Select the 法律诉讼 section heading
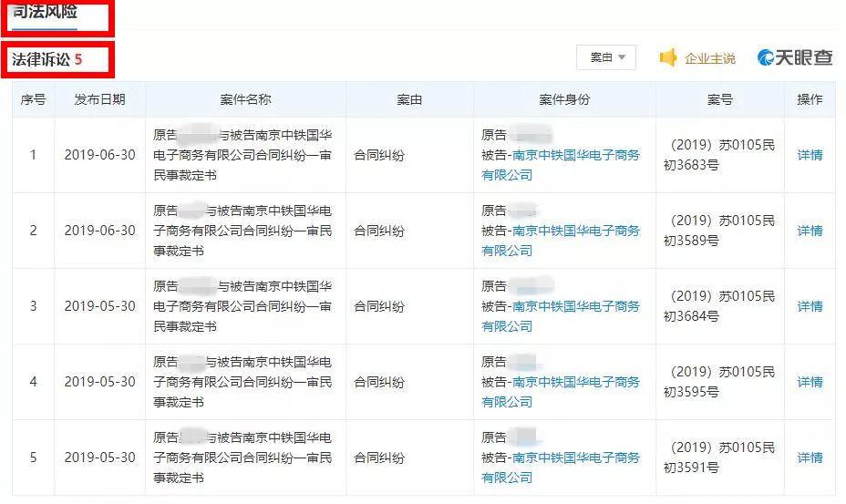The height and width of the screenshot is (504, 846). tap(46, 59)
